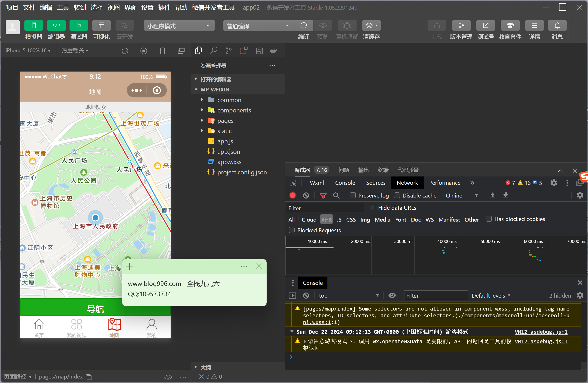Enable the Preserve log checkbox
The width and height of the screenshot is (588, 383).
pos(353,196)
